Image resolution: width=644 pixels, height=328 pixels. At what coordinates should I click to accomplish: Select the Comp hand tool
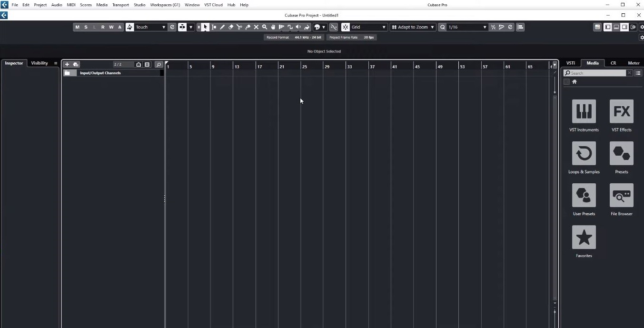pyautogui.click(x=273, y=27)
